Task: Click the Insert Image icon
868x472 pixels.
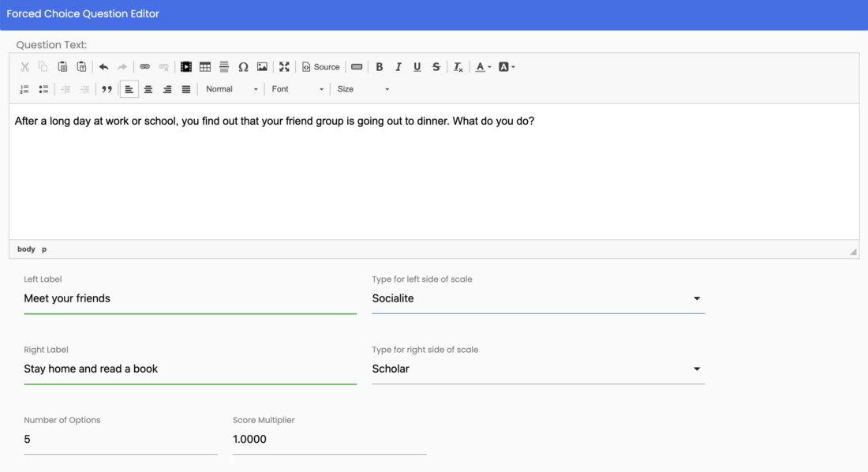Action: click(x=262, y=67)
